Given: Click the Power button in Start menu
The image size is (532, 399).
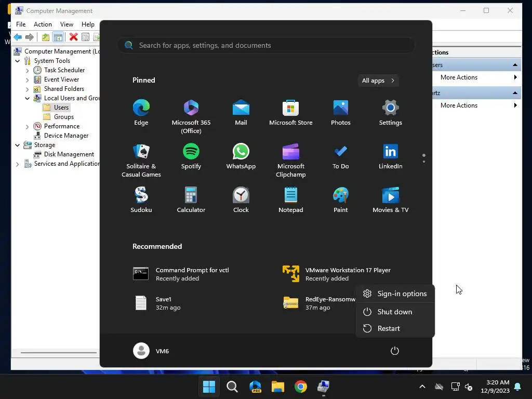Looking at the screenshot, I should (x=395, y=351).
